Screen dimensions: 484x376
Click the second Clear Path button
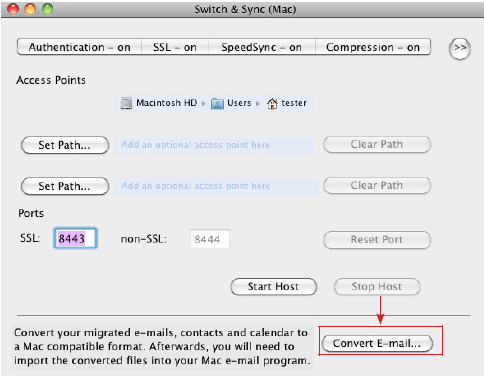[x=377, y=185]
